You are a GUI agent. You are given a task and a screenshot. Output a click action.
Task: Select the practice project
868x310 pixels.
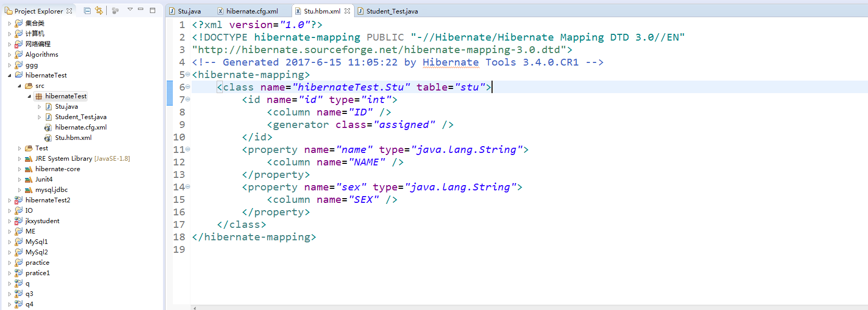(x=37, y=263)
